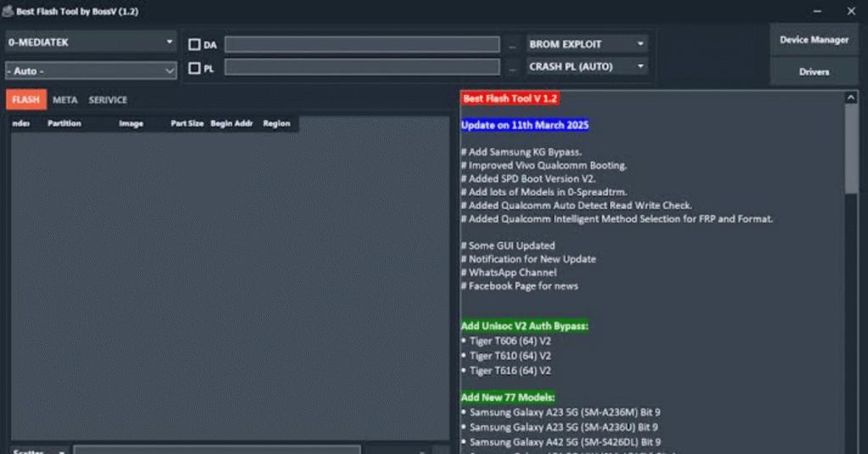868x454 pixels.
Task: Switch to the SERVICE tab
Action: (x=108, y=100)
